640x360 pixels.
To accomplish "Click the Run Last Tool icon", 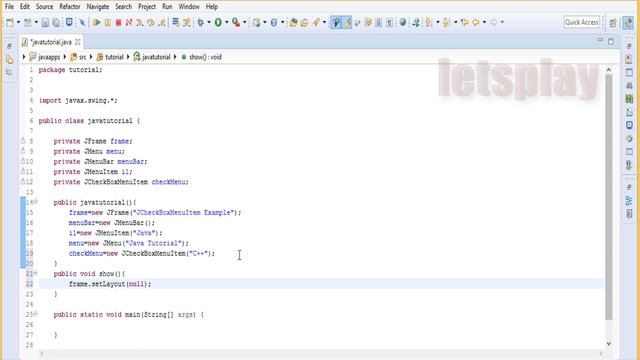I will [236, 22].
